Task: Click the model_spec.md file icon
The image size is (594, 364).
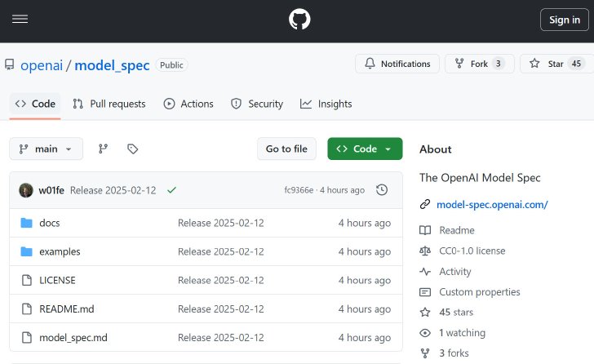Action: [26, 338]
